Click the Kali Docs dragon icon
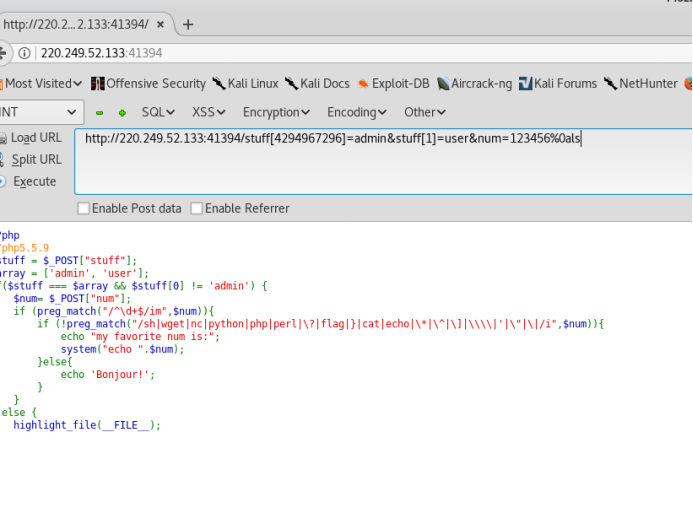 pos(291,83)
